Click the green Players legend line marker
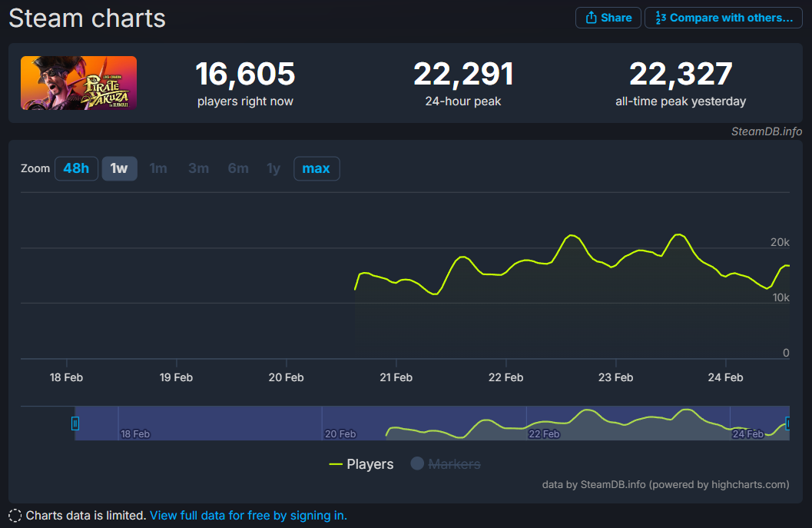Image resolution: width=812 pixels, height=528 pixels. (336, 464)
